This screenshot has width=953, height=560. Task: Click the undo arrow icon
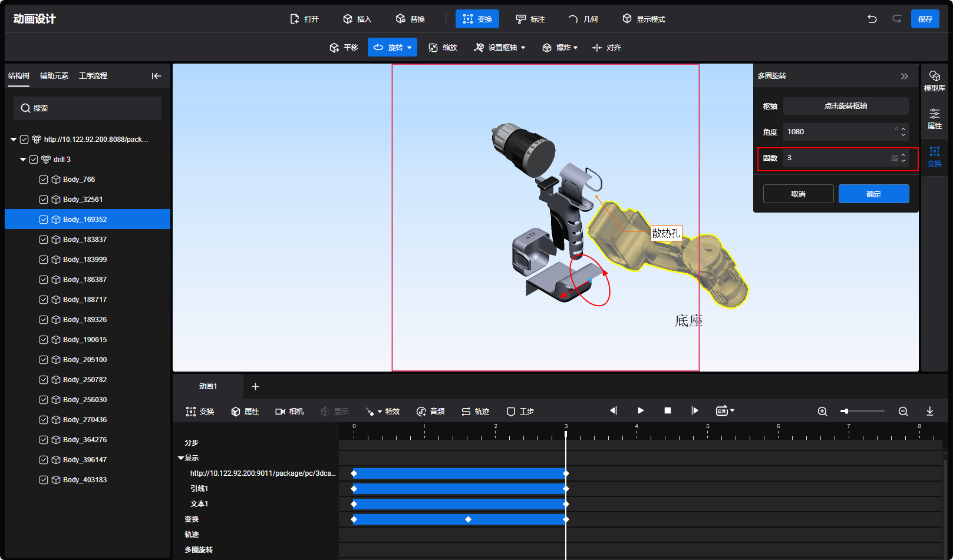pos(872,19)
